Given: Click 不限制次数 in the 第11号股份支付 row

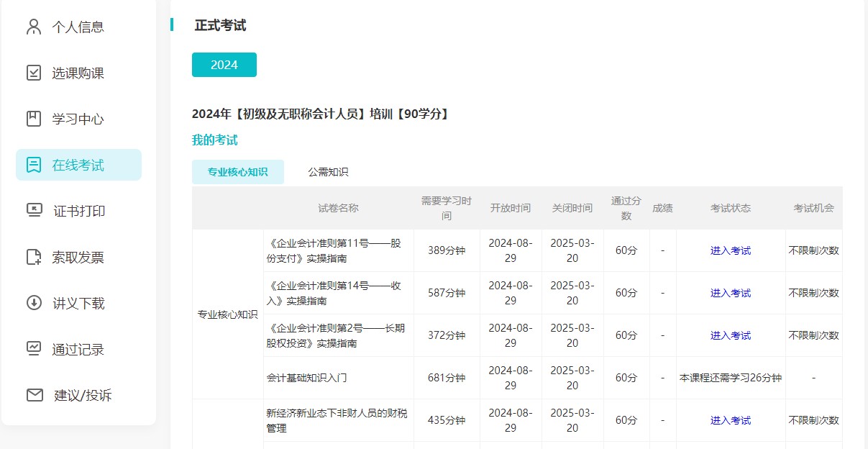Looking at the screenshot, I should click(x=814, y=250).
